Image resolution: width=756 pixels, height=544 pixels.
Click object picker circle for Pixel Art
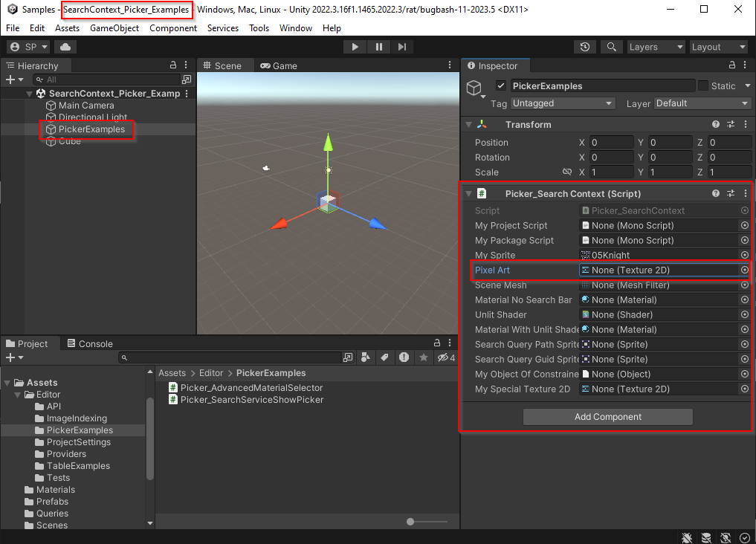[x=744, y=271]
